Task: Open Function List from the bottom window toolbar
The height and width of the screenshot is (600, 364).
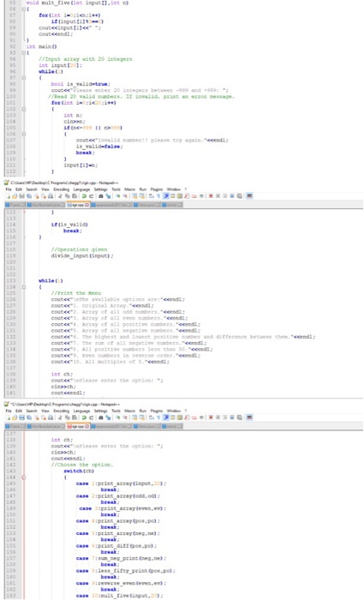Action: 187,417
